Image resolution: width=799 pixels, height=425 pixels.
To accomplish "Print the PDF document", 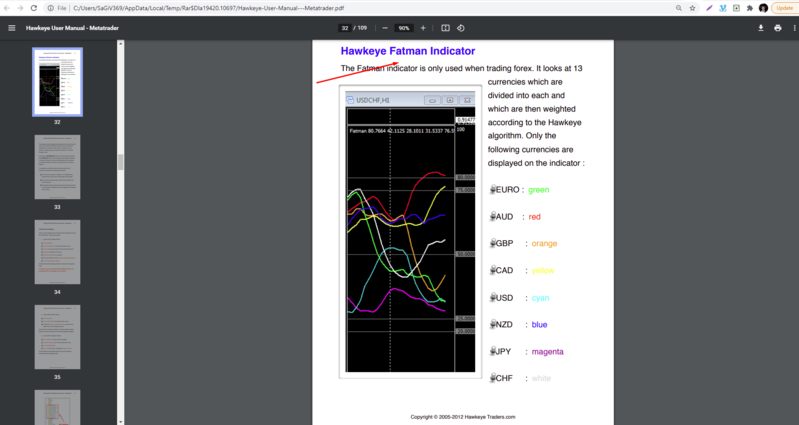I will pos(778,28).
